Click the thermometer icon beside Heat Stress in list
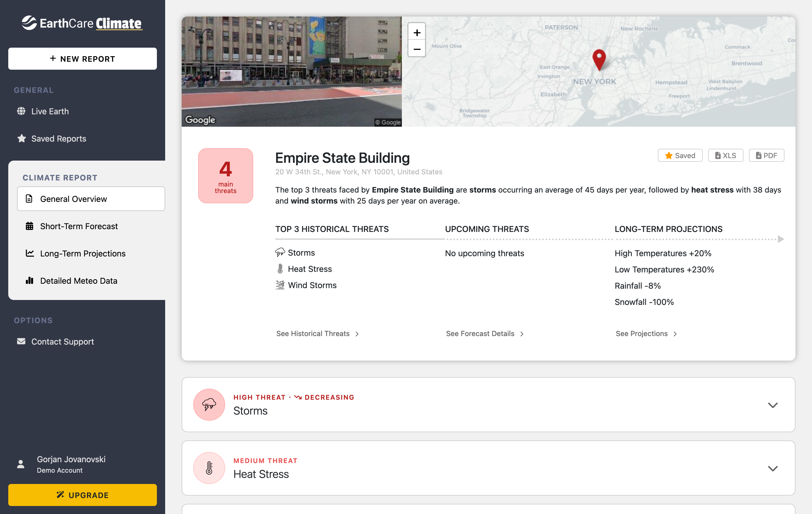The width and height of the screenshot is (812, 514). click(280, 269)
